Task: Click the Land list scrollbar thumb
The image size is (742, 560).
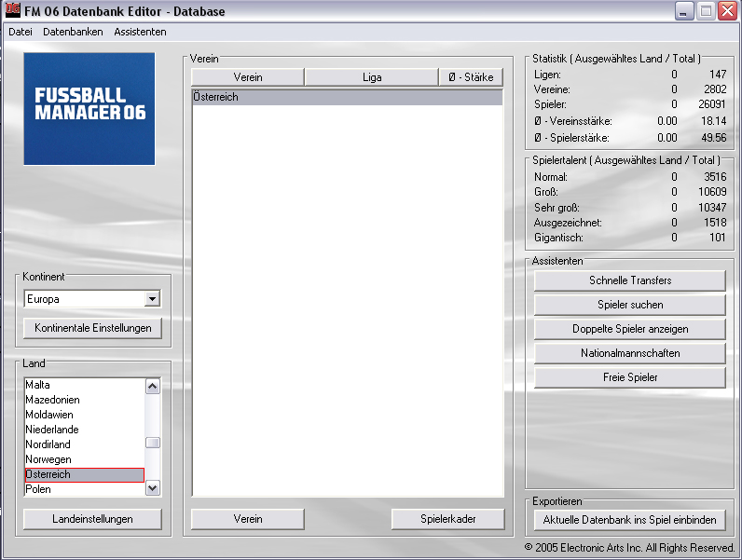Action: tap(152, 443)
